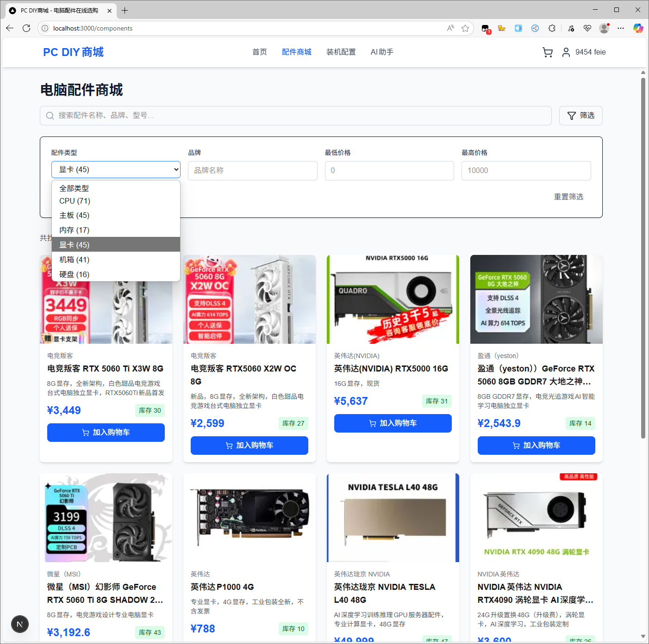Click the browser refresh icon
The image size is (649, 644).
tap(26, 28)
